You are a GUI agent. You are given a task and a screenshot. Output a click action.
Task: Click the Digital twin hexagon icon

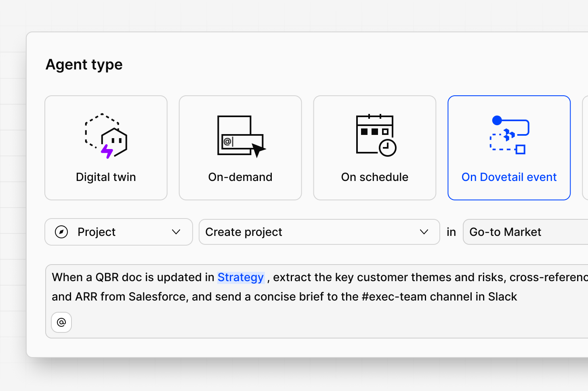(106, 136)
